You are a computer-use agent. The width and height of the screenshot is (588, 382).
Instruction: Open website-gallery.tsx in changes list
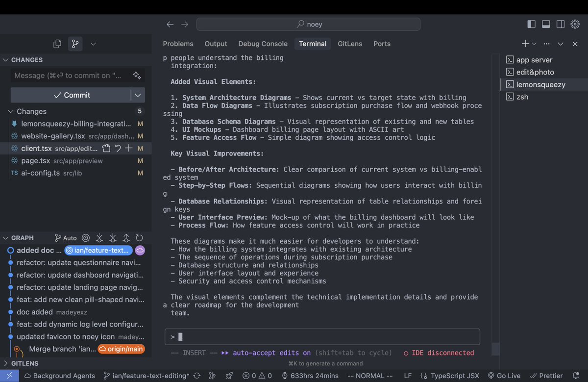pyautogui.click(x=76, y=136)
